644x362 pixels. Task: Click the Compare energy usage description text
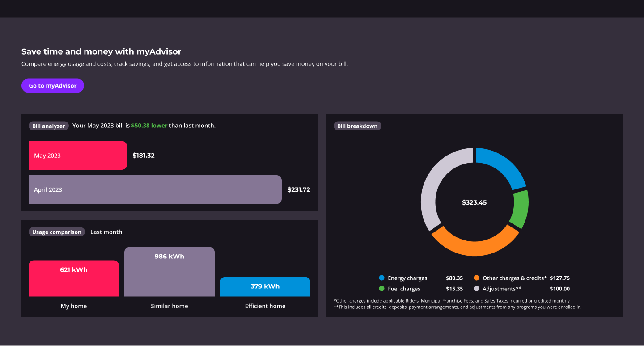click(185, 64)
